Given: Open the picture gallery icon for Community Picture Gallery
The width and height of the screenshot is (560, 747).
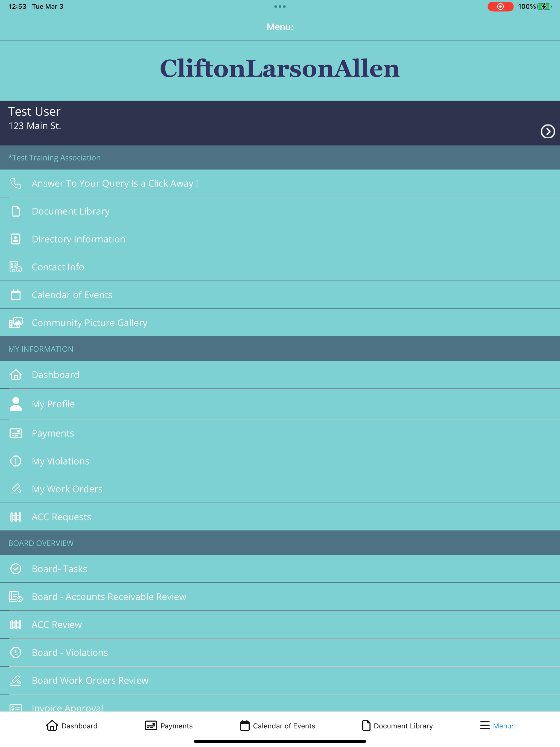Looking at the screenshot, I should (16, 323).
